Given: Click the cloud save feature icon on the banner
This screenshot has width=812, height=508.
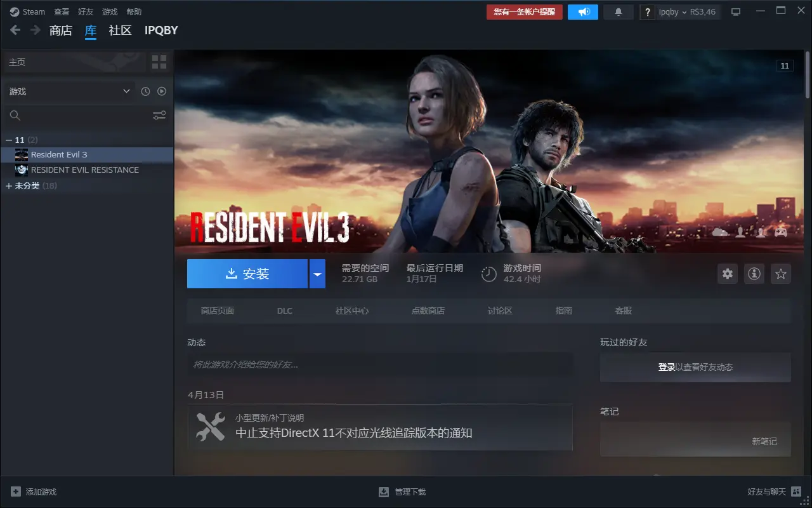Looking at the screenshot, I should point(720,232).
